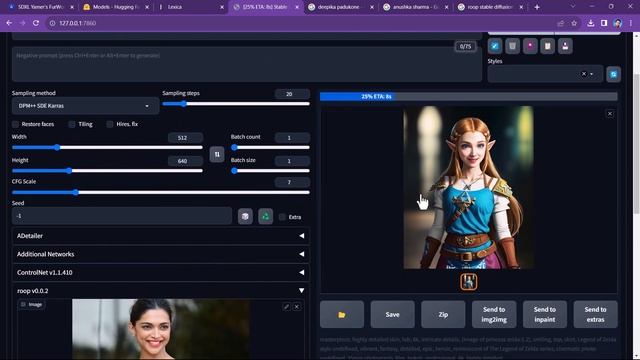Image resolution: width=640 pixels, height=360 pixels.
Task: Click the green recycle reuse seed icon
Action: 265,216
